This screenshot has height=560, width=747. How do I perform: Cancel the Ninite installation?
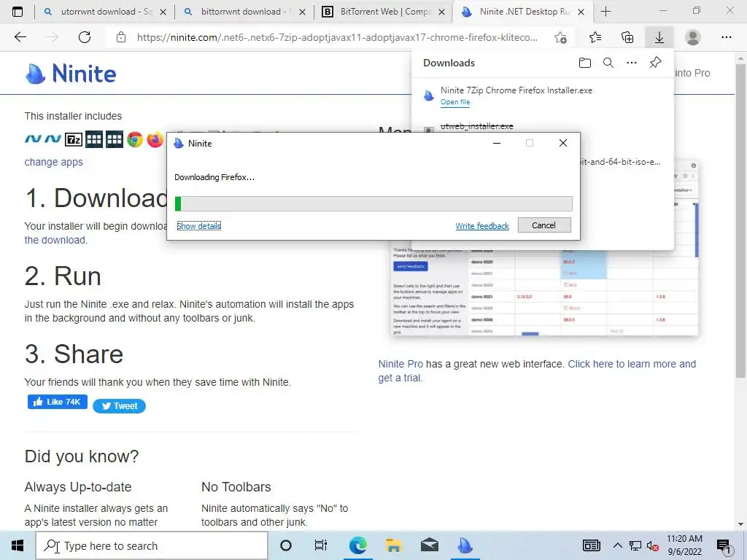[x=544, y=225]
